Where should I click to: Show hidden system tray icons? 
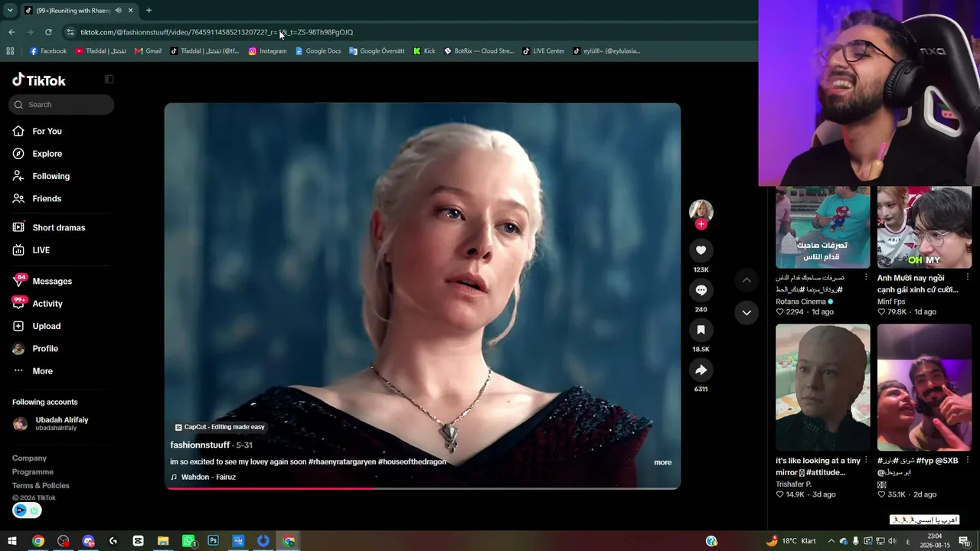(831, 541)
